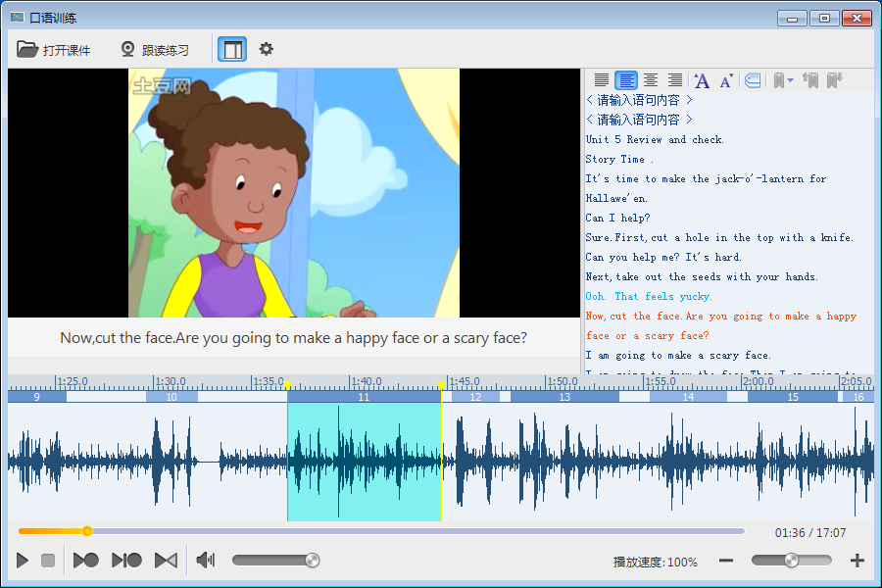Open settings gear in toolbar

click(266, 49)
